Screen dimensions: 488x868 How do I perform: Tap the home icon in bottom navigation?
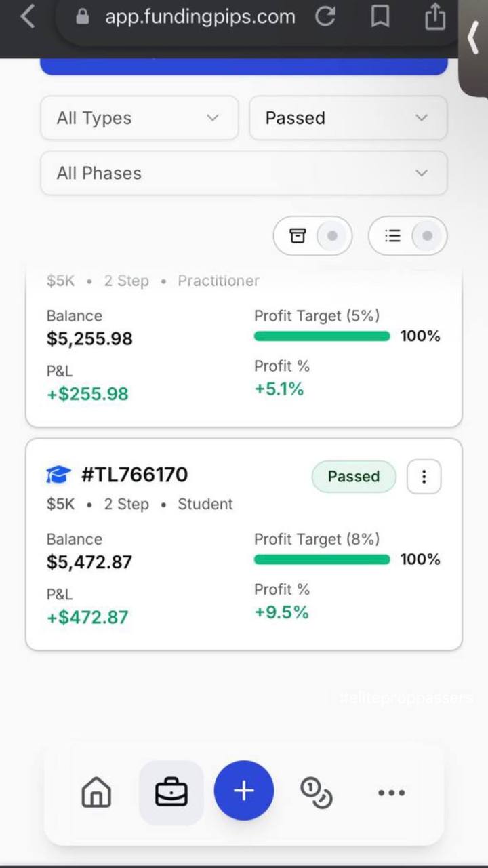[96, 792]
